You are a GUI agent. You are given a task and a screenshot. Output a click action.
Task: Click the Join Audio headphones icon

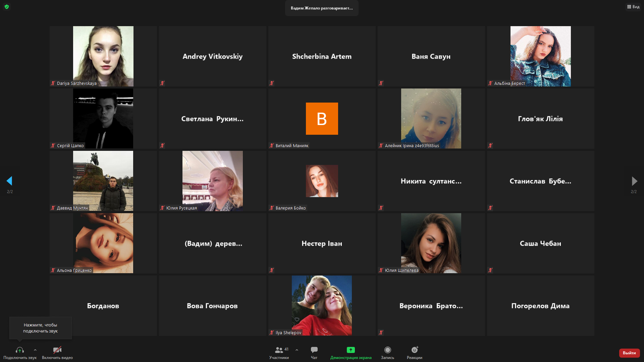point(19,350)
